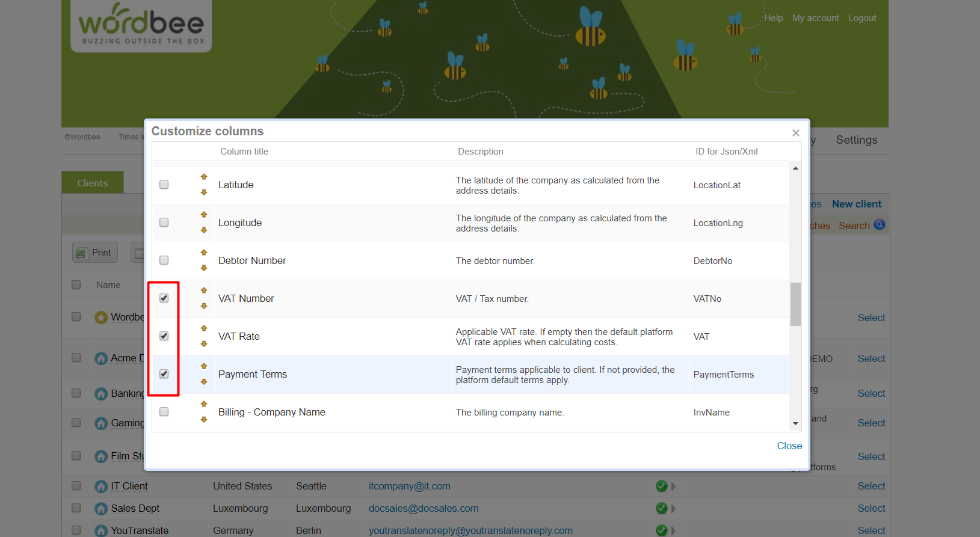Image resolution: width=980 pixels, height=537 pixels.
Task: Click the Search magnifier icon
Action: point(879,225)
